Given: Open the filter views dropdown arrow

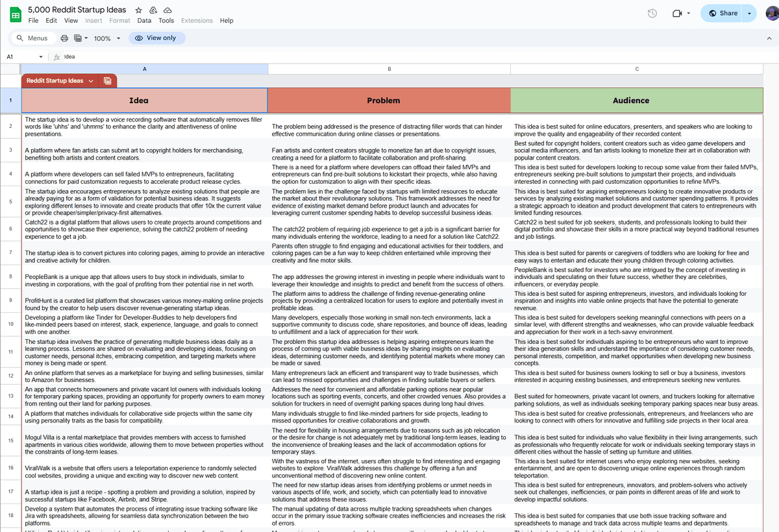Looking at the screenshot, I should point(86,38).
